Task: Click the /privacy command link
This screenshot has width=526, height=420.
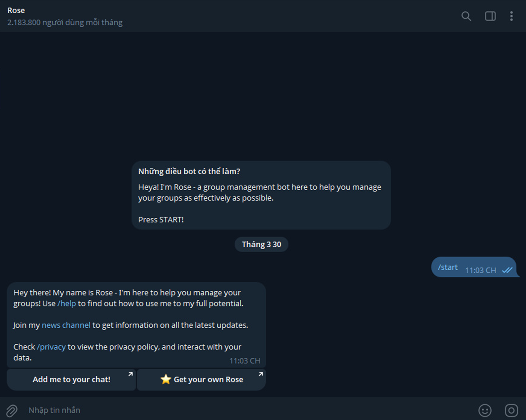Action: [51, 347]
